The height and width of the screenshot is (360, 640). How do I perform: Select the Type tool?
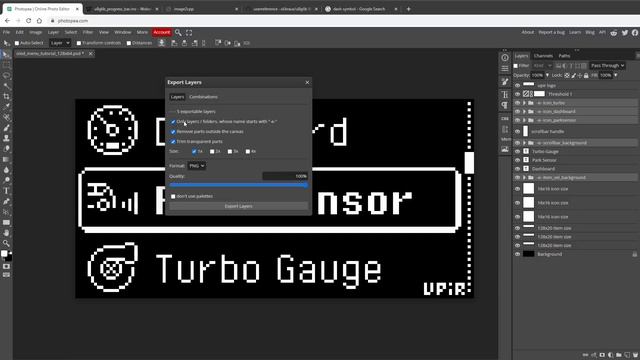6,191
